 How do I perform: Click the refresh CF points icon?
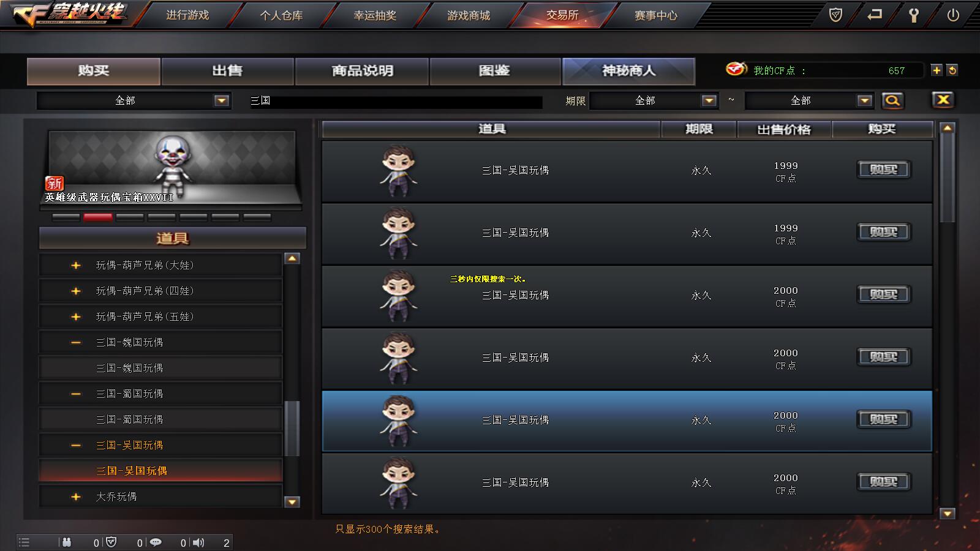coord(952,70)
